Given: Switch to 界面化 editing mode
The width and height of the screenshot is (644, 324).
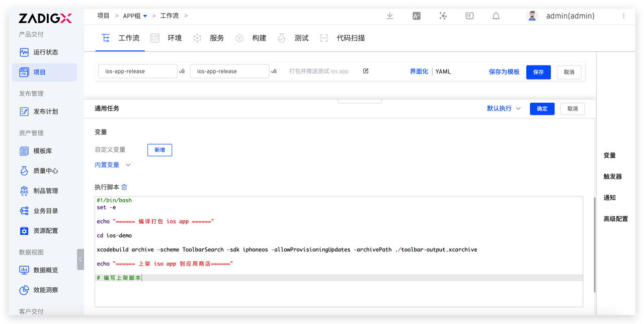Looking at the screenshot, I should click(x=419, y=72).
